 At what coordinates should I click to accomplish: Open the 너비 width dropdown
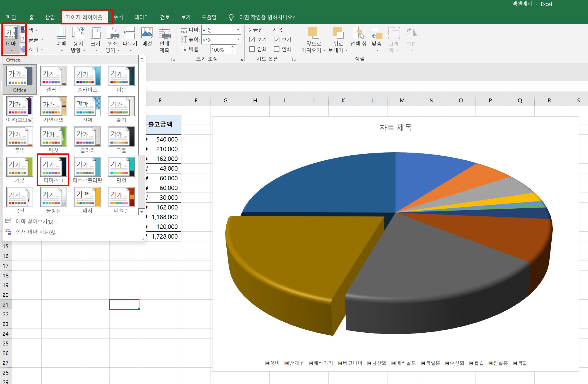238,30
